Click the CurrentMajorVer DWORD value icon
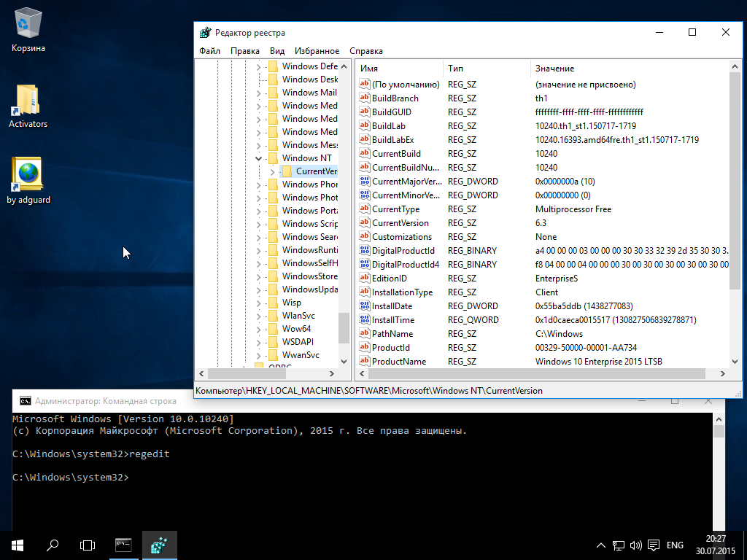This screenshot has height=560, width=747. tap(365, 181)
